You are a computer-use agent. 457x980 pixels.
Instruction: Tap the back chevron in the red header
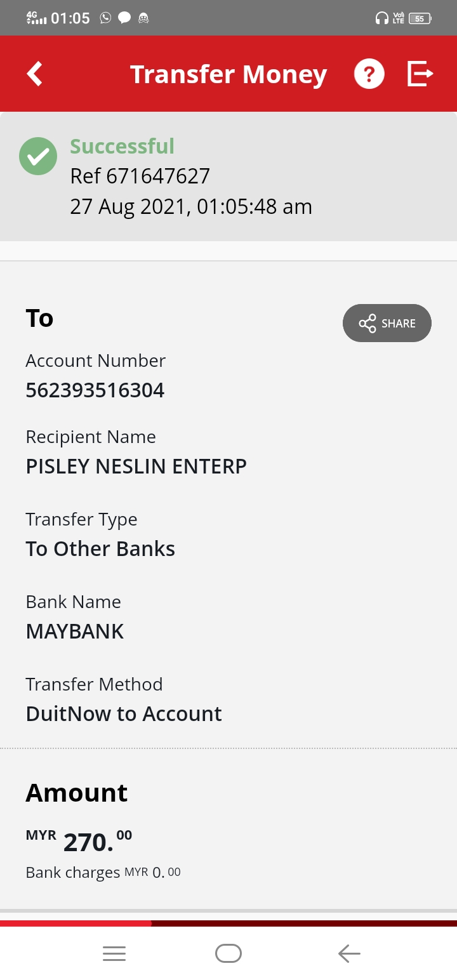pyautogui.click(x=34, y=74)
